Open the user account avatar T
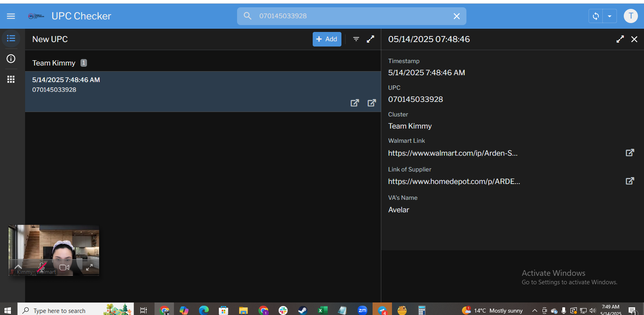Screen dimensions: 644x315 pos(630,16)
